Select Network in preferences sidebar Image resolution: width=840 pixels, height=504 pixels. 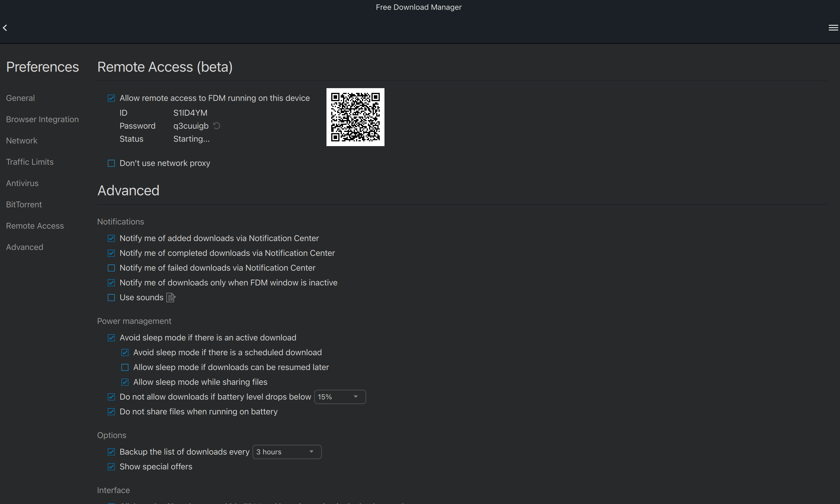tap(22, 140)
